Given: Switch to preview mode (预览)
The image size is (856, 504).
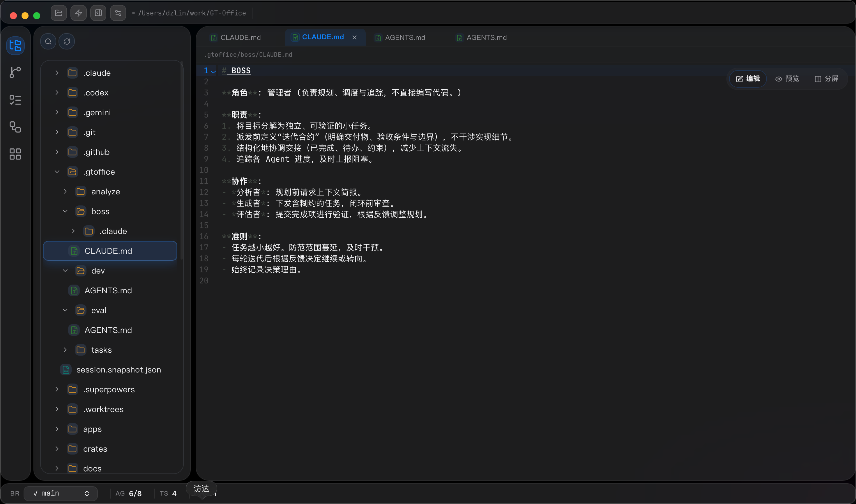Looking at the screenshot, I should tap(787, 79).
